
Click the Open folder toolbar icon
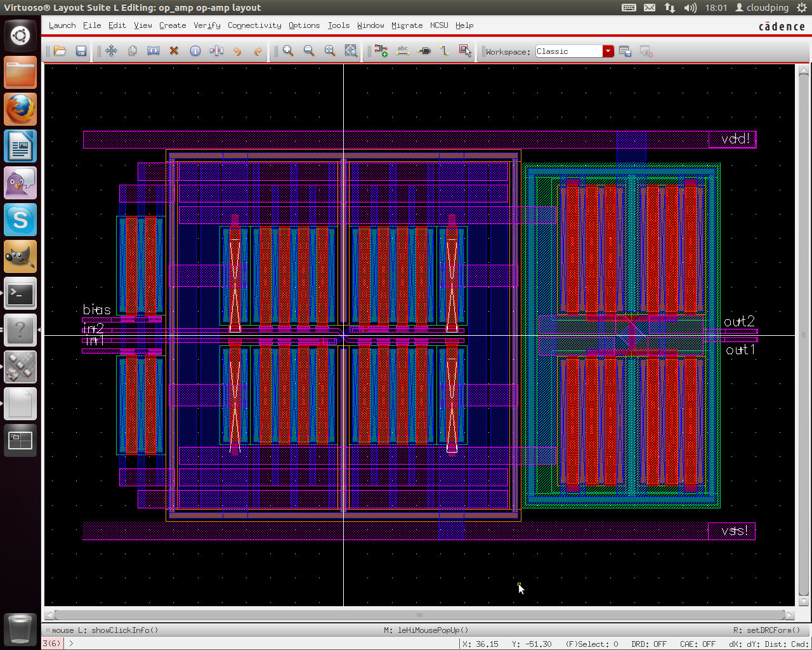60,51
